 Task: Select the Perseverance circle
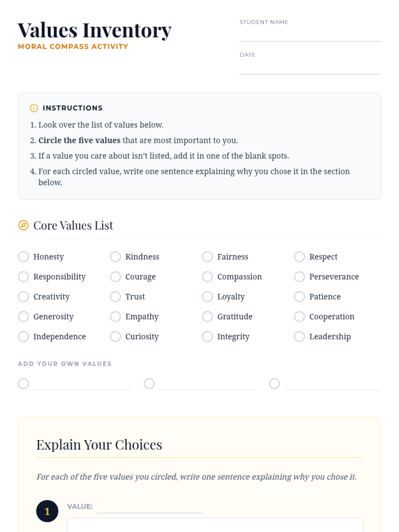299,277
